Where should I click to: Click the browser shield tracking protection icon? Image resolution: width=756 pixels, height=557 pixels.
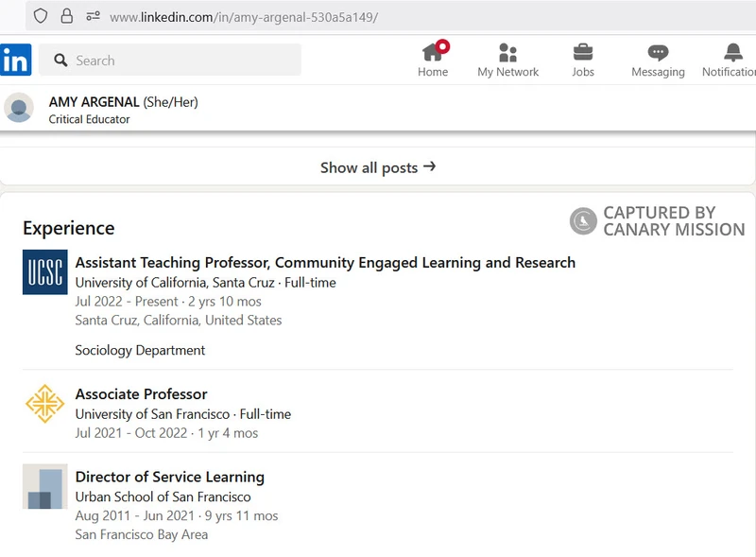(x=41, y=16)
